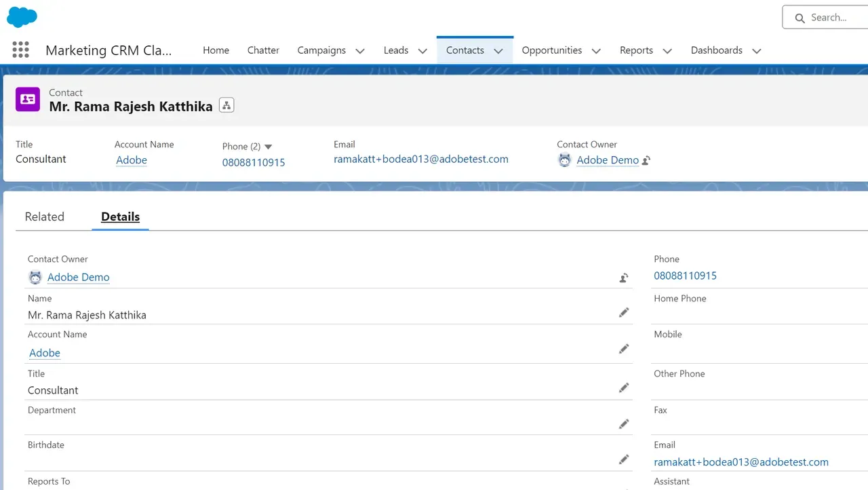Edit Birthdate field via pencil icon

[624, 459]
